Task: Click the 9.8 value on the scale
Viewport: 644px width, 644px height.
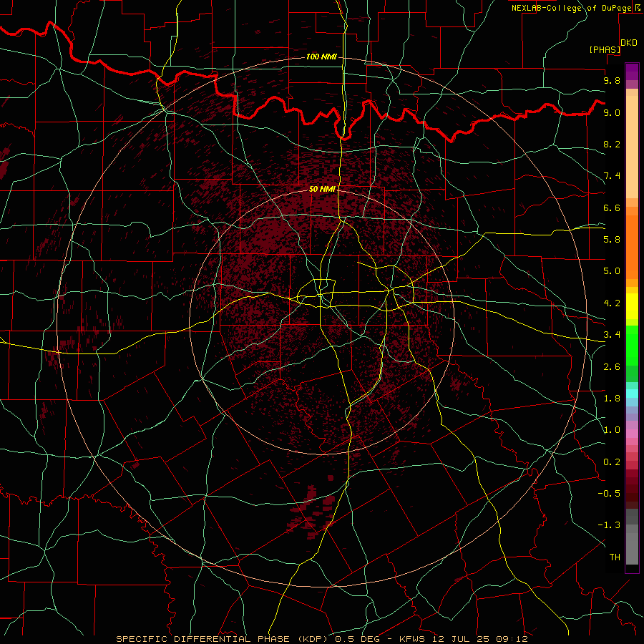Action: pyautogui.click(x=612, y=80)
